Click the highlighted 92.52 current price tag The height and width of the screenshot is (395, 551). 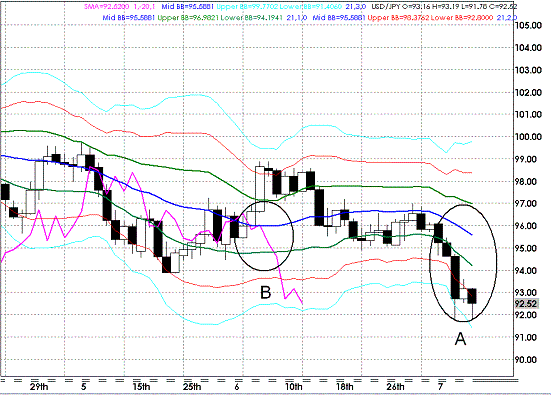[x=526, y=304]
